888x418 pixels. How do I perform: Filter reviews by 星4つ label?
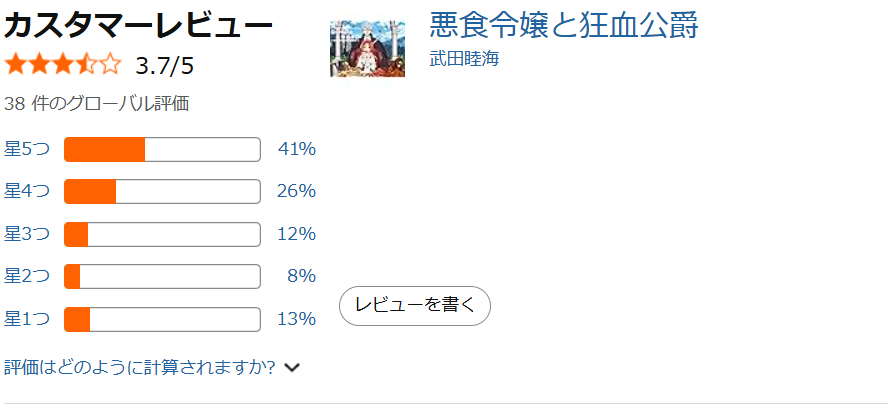[x=27, y=191]
